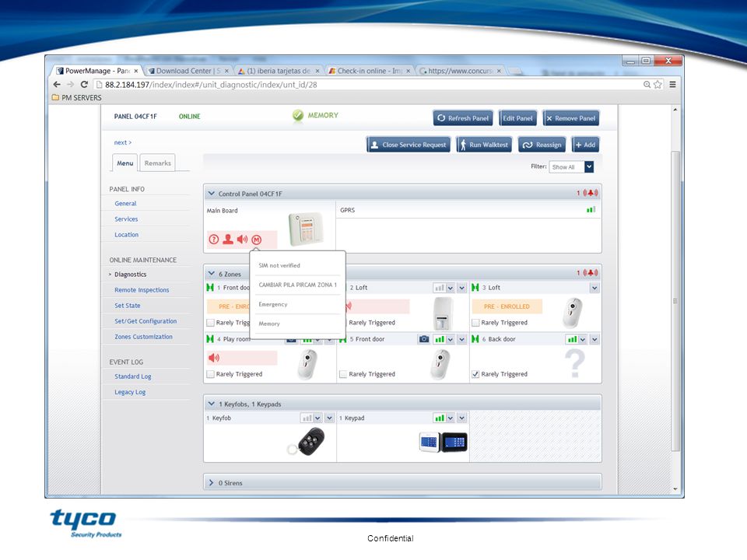Click the green enrolled icon of zone 4 Play room

(209, 339)
